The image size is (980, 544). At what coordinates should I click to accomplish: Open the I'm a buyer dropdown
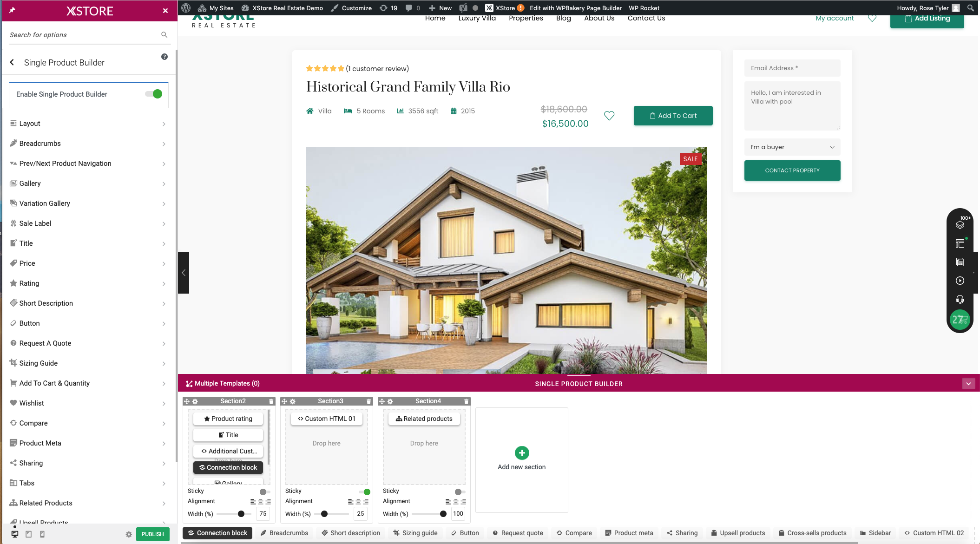pos(792,147)
